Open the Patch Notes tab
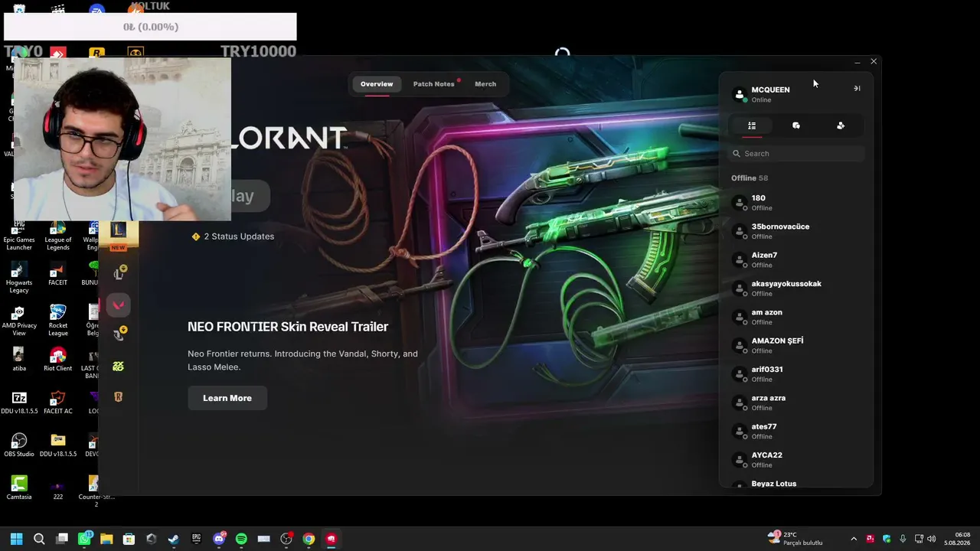 [434, 84]
